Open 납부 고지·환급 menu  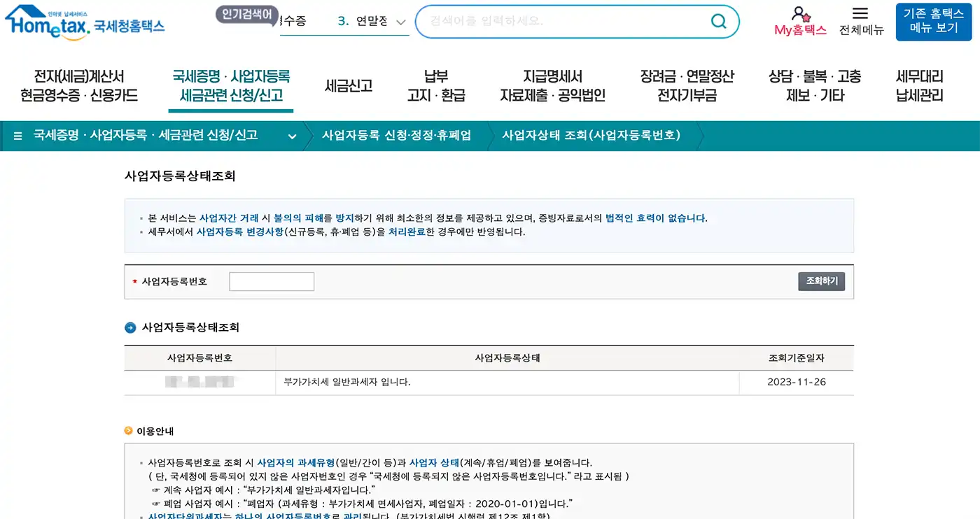tap(436, 86)
